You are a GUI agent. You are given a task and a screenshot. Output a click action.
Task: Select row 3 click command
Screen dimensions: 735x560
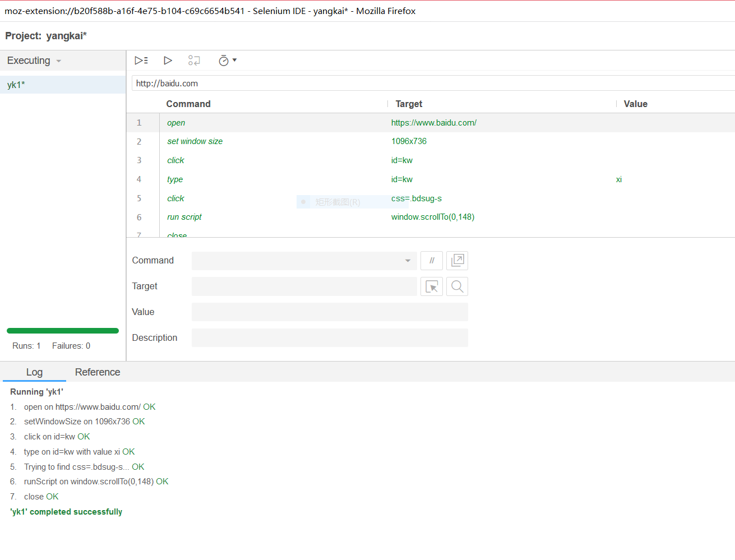[x=431, y=160]
